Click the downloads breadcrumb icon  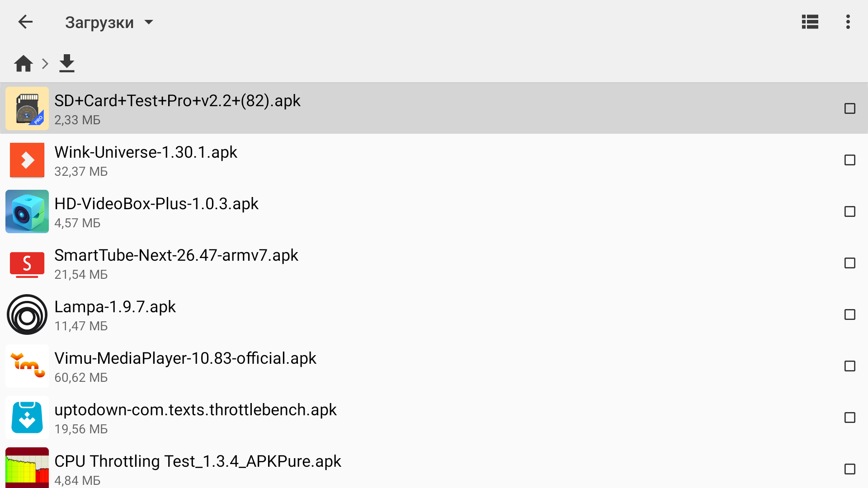coord(67,64)
